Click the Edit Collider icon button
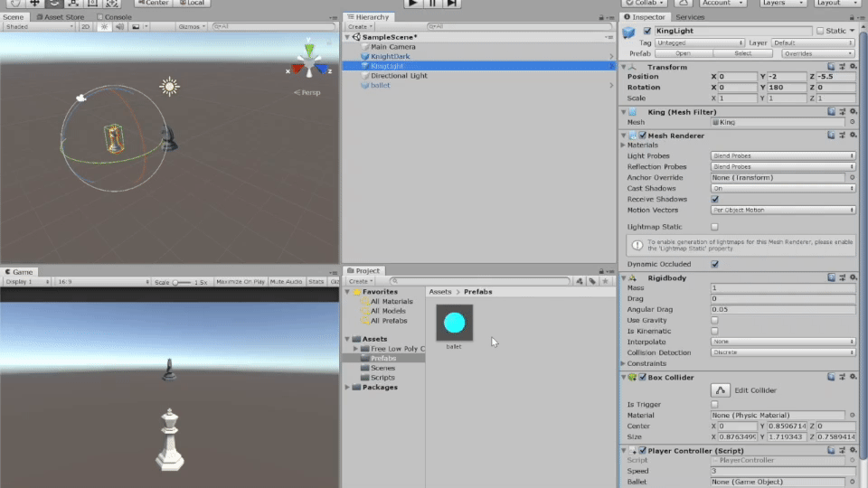This screenshot has height=488, width=868. point(720,389)
